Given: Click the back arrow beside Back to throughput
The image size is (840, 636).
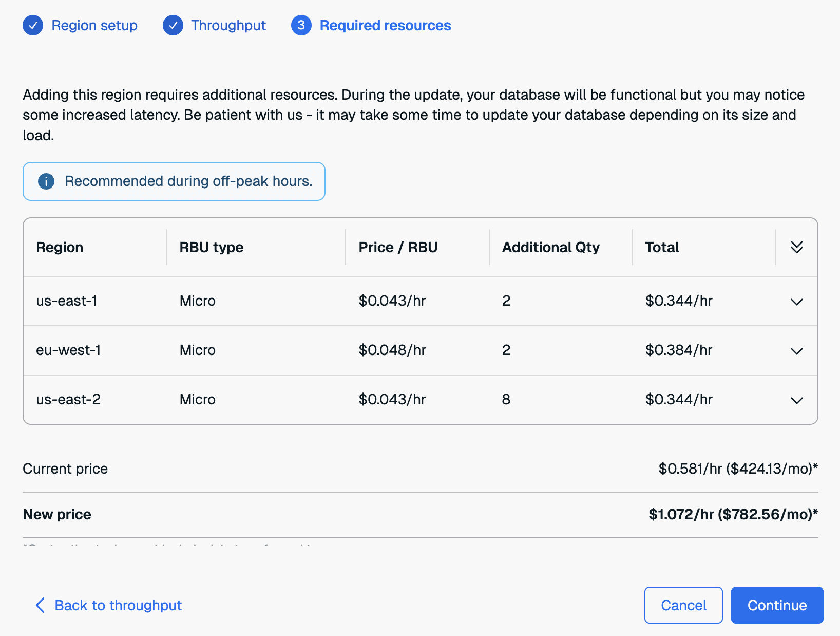Looking at the screenshot, I should coord(40,605).
